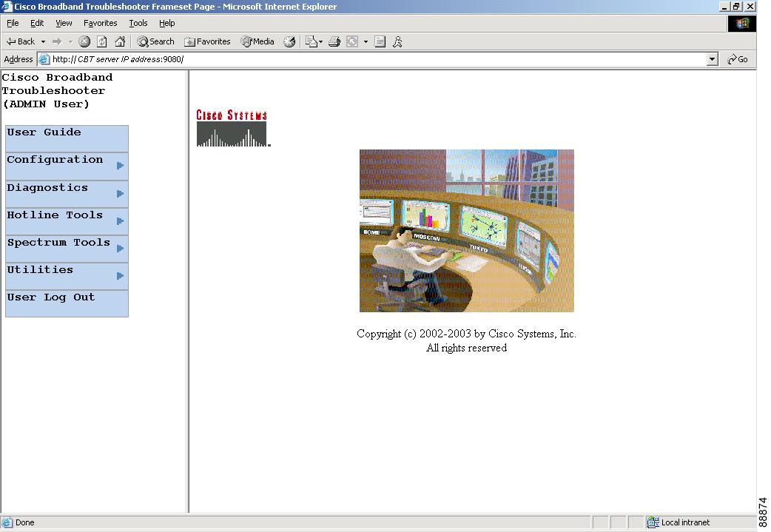The width and height of the screenshot is (771, 532).
Task: Click the Back navigation arrow button
Action: click(x=20, y=41)
